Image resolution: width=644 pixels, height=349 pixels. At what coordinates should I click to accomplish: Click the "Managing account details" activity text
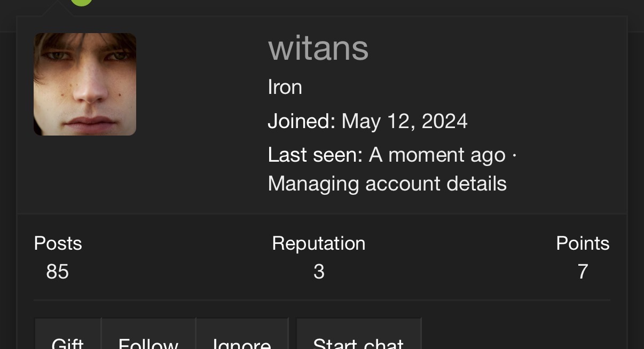[x=387, y=184]
